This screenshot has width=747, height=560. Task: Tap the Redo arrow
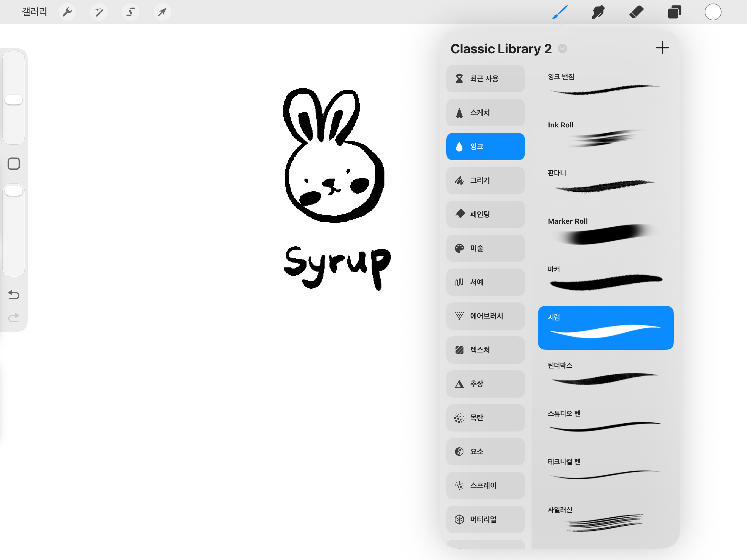[x=13, y=317]
